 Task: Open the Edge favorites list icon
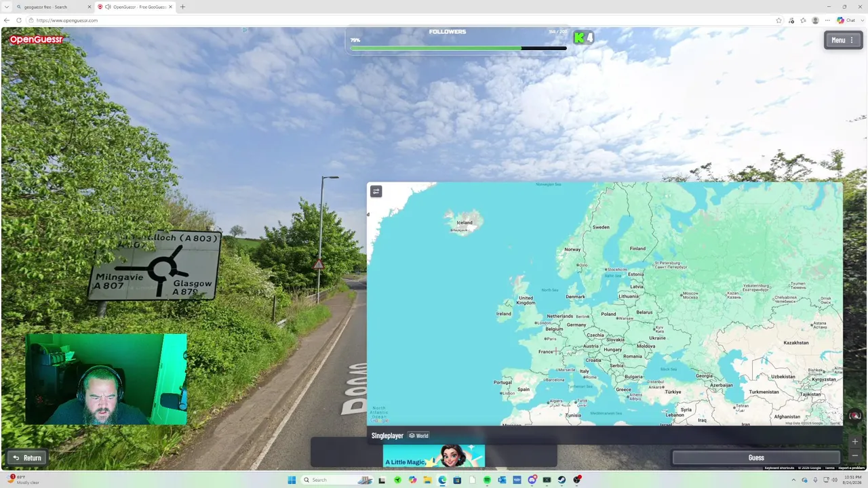[804, 20]
